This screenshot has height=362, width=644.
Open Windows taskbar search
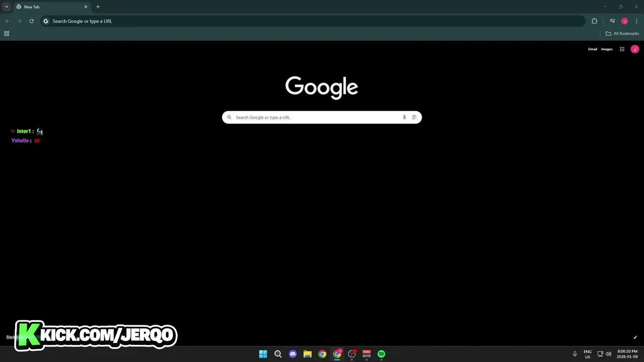click(278, 354)
